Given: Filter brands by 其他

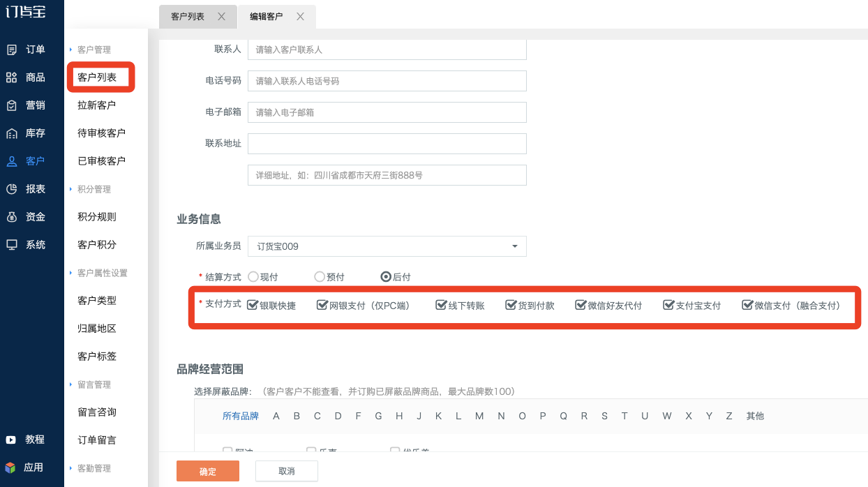Looking at the screenshot, I should 755,416.
